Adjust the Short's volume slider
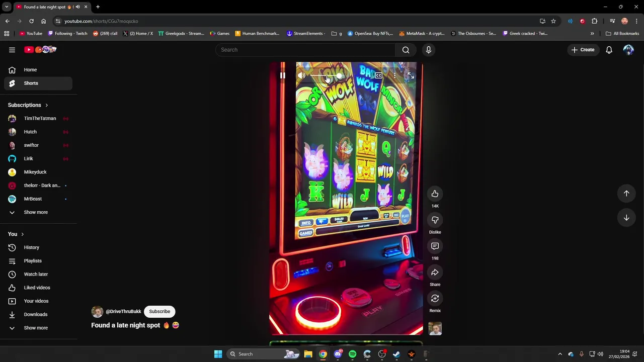644x362 pixels. (x=326, y=76)
